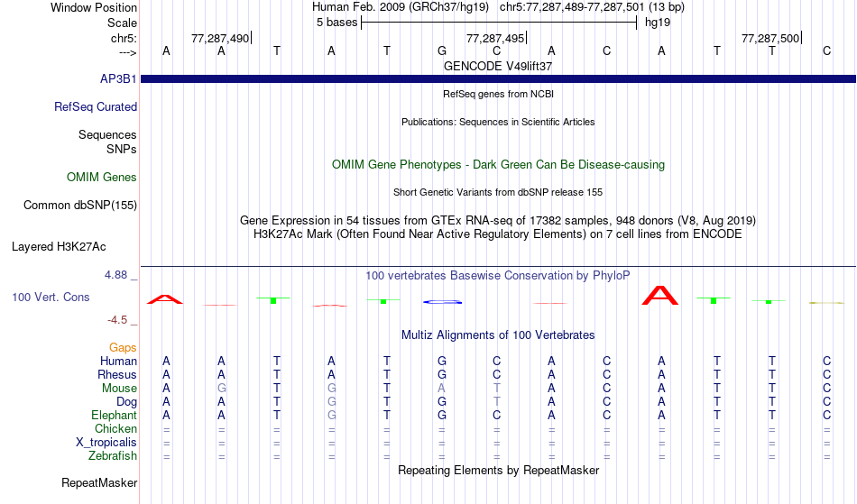Viewport: 857px width, 504px height.
Task: Click the '--->' strand direction arrow
Action: pyautogui.click(x=127, y=52)
